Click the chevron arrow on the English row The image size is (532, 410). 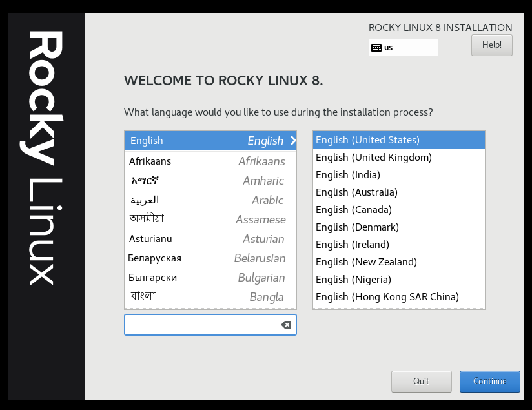coord(293,141)
